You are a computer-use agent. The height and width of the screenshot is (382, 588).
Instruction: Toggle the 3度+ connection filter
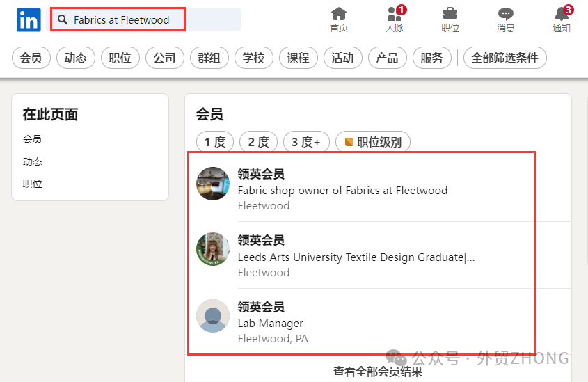click(x=305, y=142)
